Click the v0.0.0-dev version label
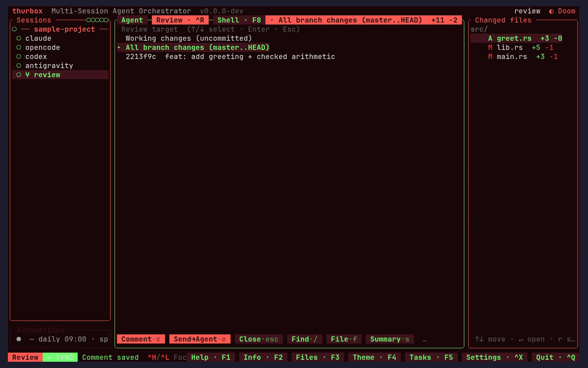Screen dimensions: 588x368 click(221, 11)
